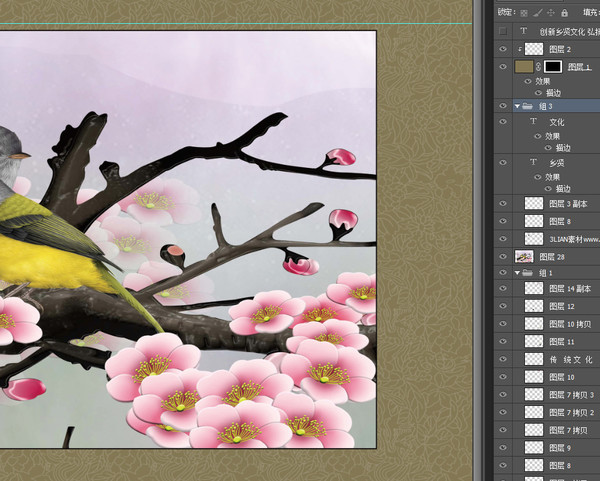Select the 3LIAN素材 layer name
This screenshot has height=481, width=600.
click(574, 239)
